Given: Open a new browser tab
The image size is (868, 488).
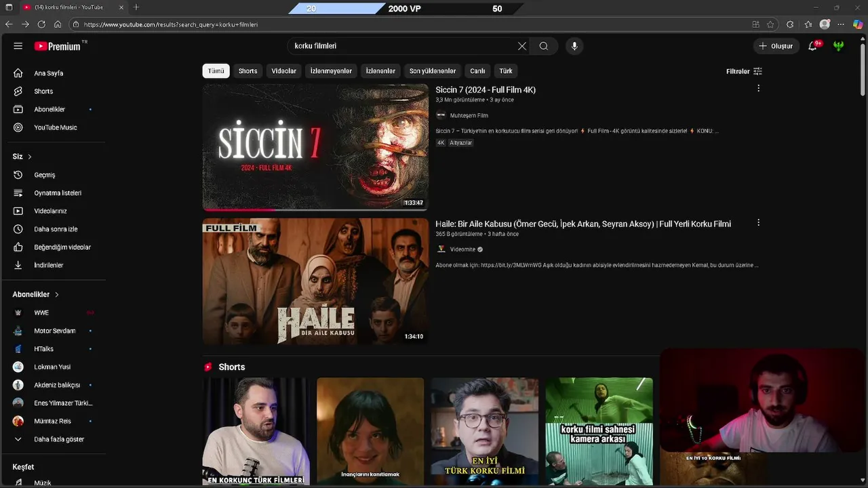Looking at the screenshot, I should click(x=136, y=7).
